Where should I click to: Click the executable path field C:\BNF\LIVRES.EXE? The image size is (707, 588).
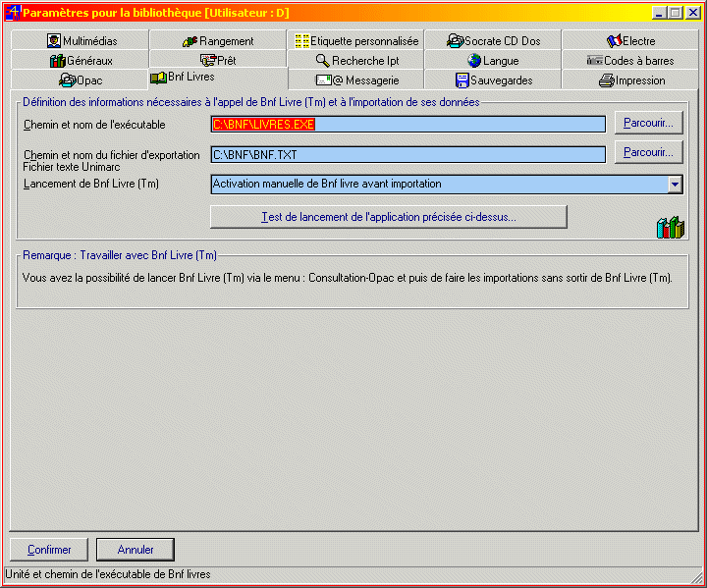pyautogui.click(x=408, y=125)
